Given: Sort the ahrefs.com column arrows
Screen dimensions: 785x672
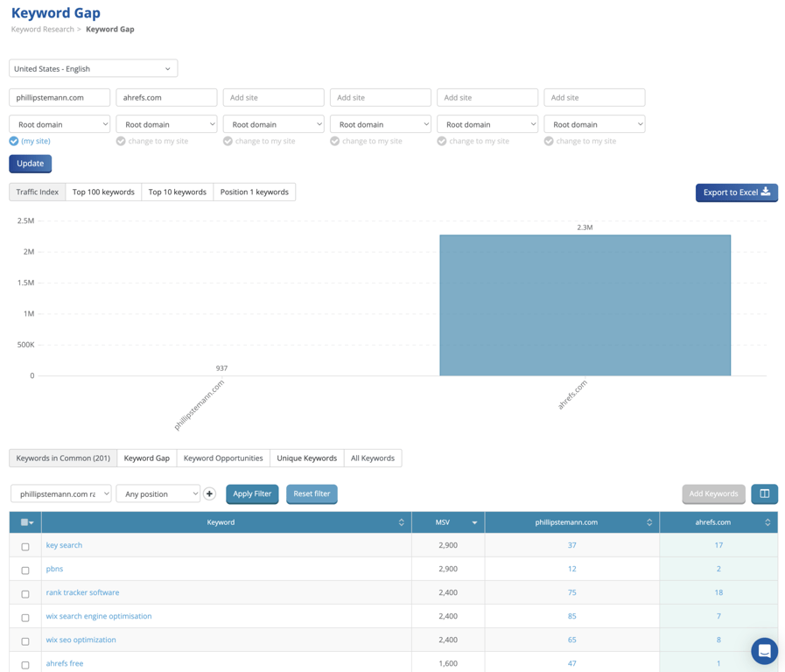Looking at the screenshot, I should [x=767, y=522].
